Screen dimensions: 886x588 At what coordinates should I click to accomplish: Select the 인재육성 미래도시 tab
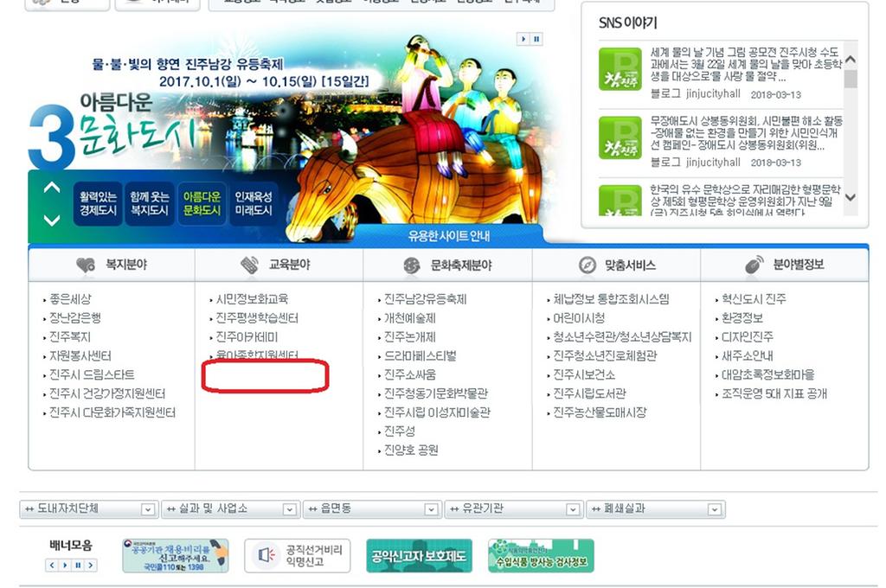click(x=254, y=204)
